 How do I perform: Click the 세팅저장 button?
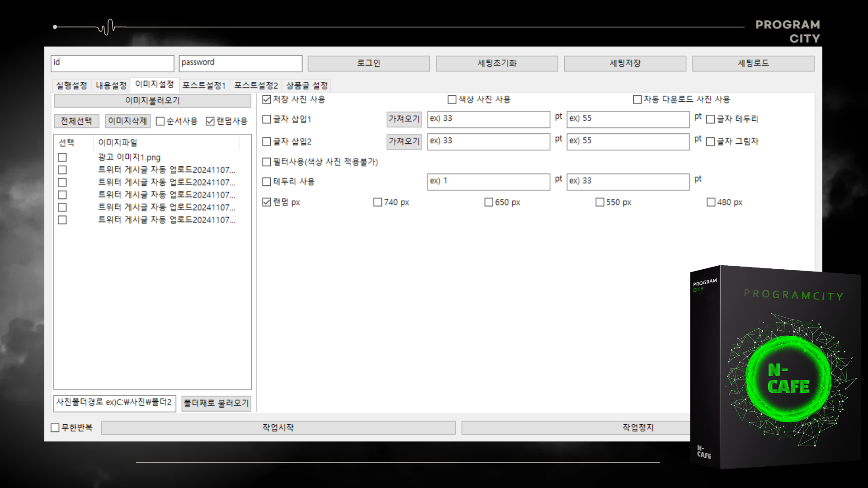click(x=625, y=63)
